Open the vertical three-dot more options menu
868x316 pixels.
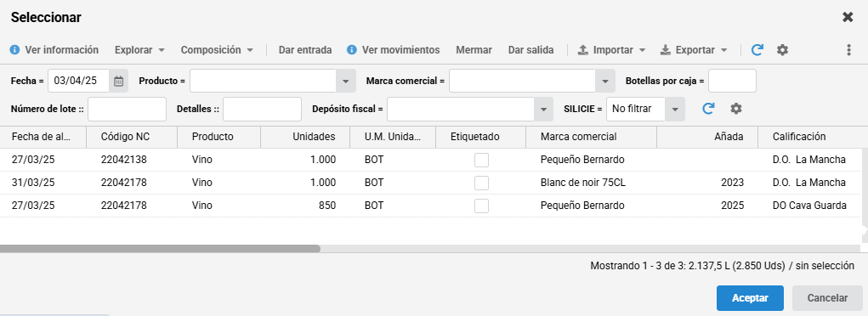848,50
